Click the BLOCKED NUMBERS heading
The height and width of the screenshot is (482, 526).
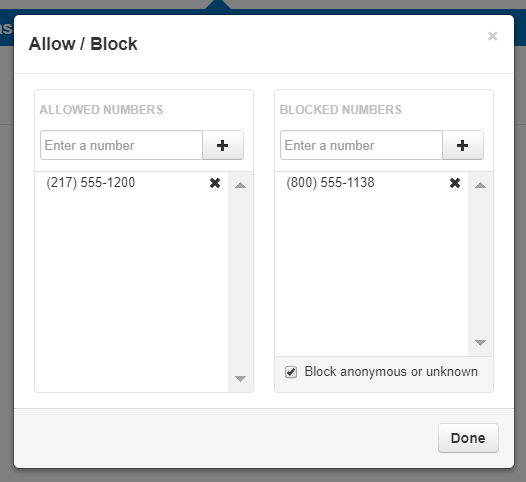click(x=340, y=110)
